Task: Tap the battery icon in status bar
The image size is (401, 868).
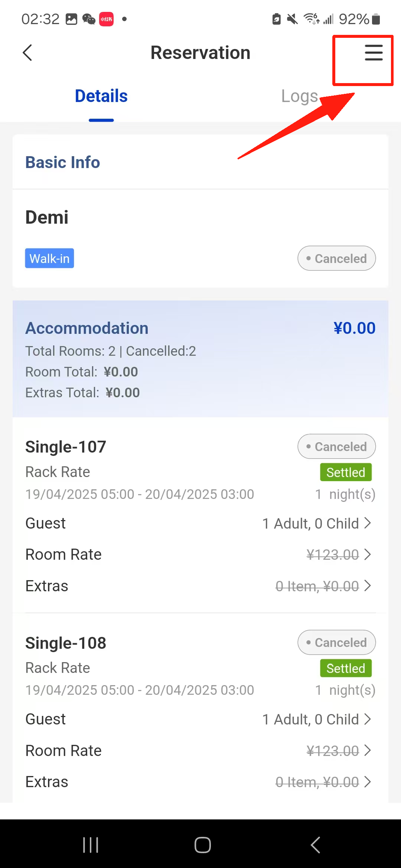Action: 376,19
